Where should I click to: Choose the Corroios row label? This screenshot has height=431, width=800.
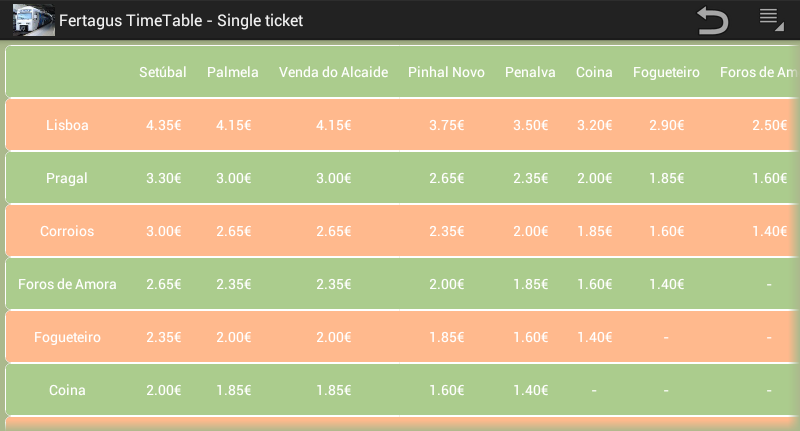tap(67, 231)
